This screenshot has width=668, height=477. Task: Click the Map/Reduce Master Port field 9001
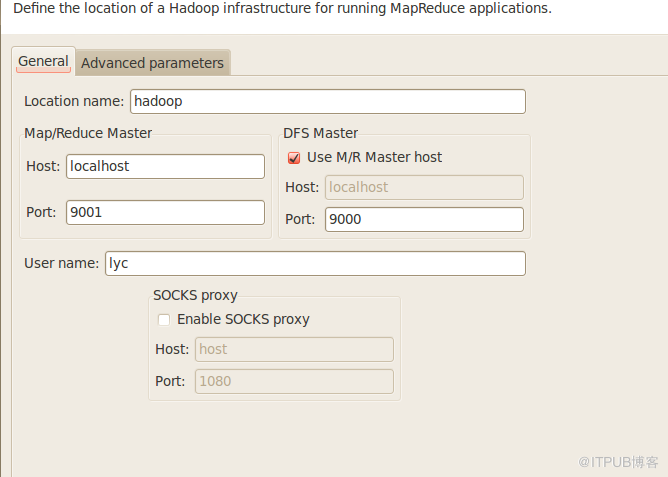tap(165, 212)
